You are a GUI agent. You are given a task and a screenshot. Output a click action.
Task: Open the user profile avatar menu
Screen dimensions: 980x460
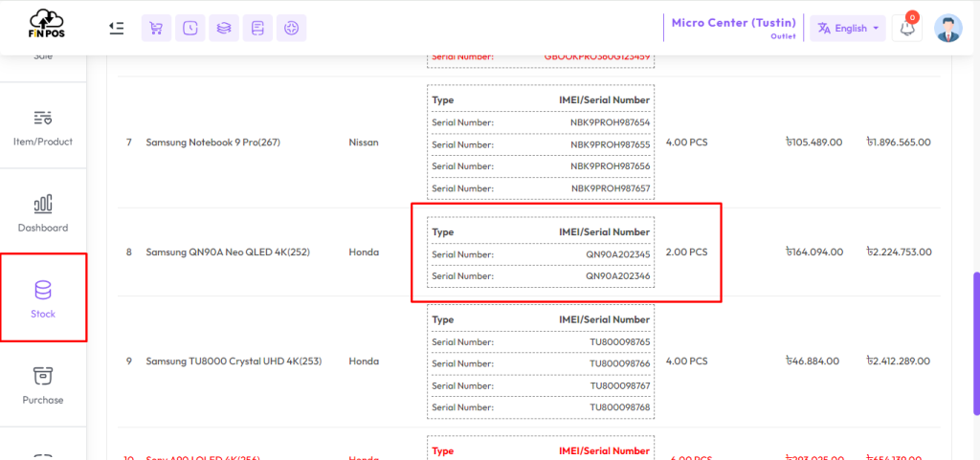(x=948, y=28)
